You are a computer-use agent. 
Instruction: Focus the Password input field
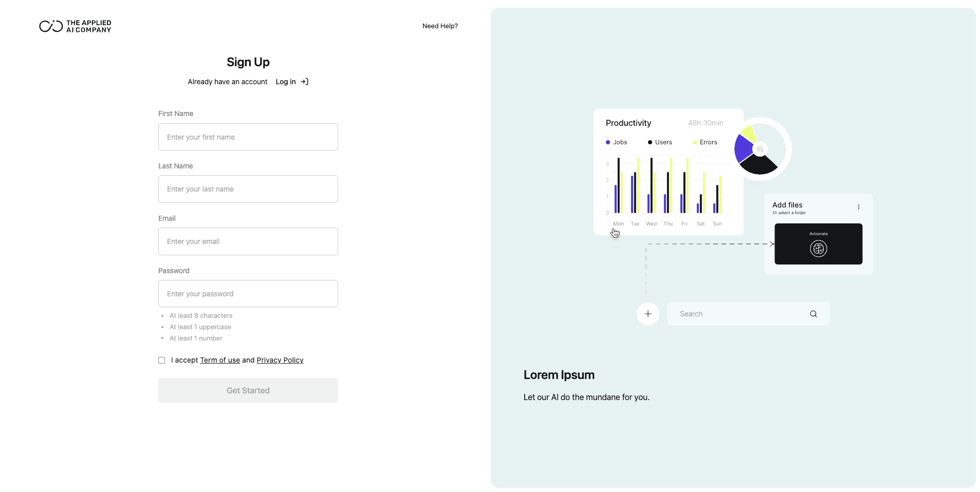[x=248, y=293]
